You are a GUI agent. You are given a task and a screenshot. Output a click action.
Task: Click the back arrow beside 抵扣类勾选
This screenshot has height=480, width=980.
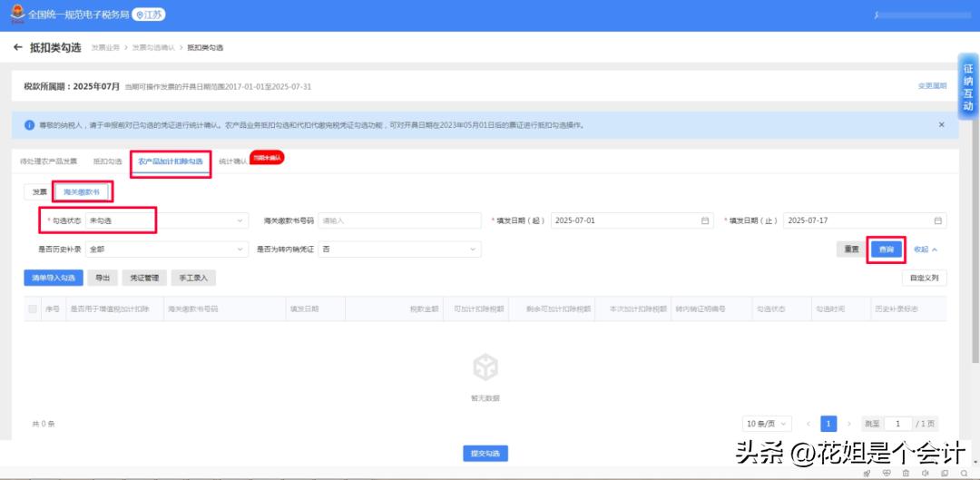pyautogui.click(x=17, y=47)
